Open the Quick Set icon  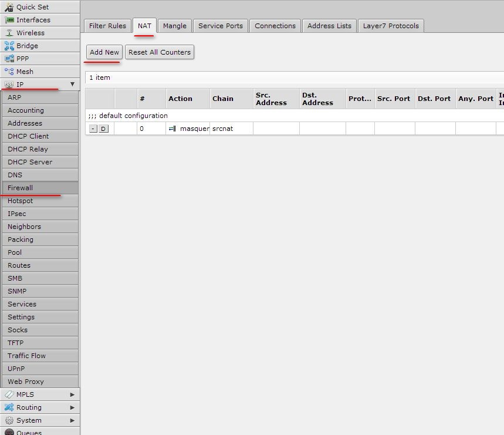tap(9, 7)
